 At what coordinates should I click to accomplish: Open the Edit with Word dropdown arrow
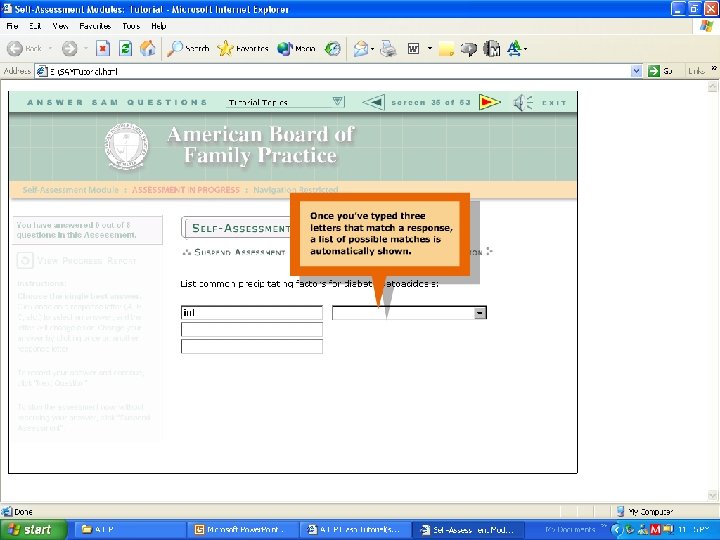coord(430,48)
